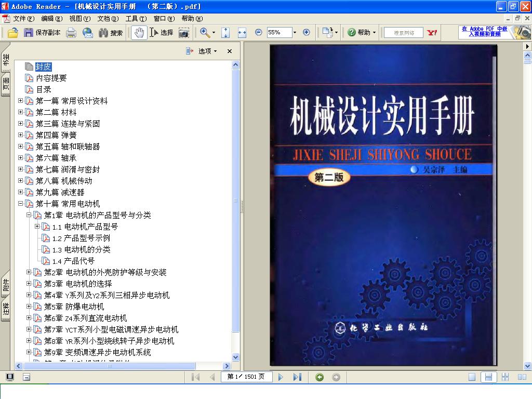
Task: Click the hide toolbars icon in status bar
Action: [x=26, y=377]
